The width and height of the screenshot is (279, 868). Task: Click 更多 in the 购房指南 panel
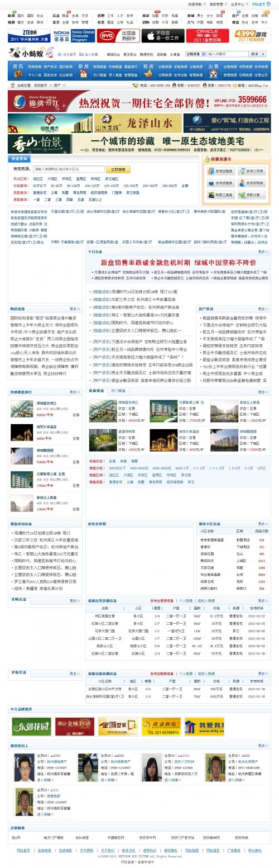pyautogui.click(x=75, y=309)
